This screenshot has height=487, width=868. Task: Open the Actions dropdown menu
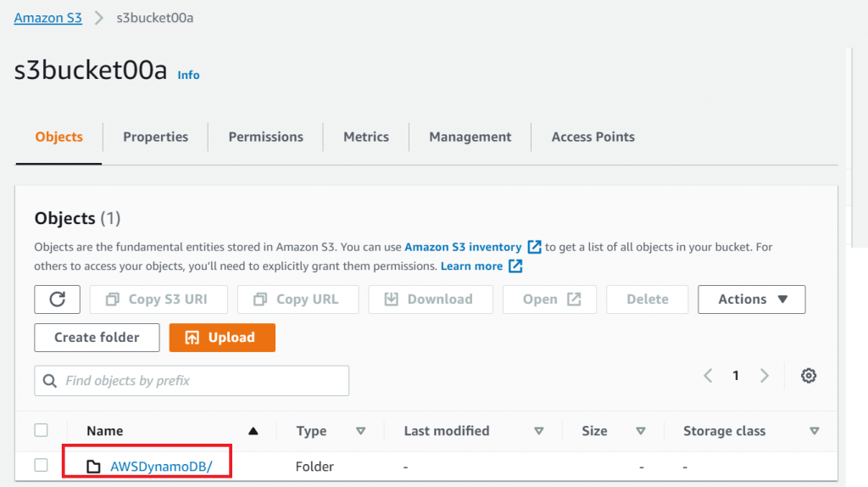(751, 299)
